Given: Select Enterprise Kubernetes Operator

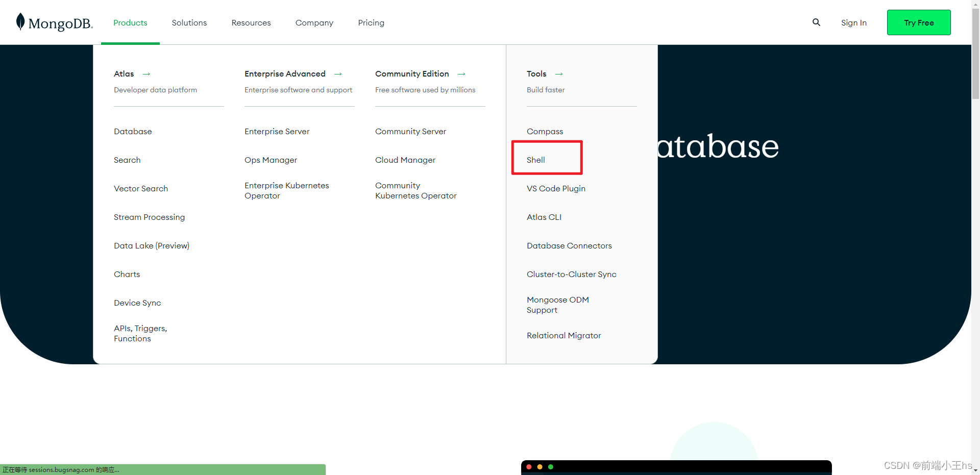Looking at the screenshot, I should pos(287,190).
